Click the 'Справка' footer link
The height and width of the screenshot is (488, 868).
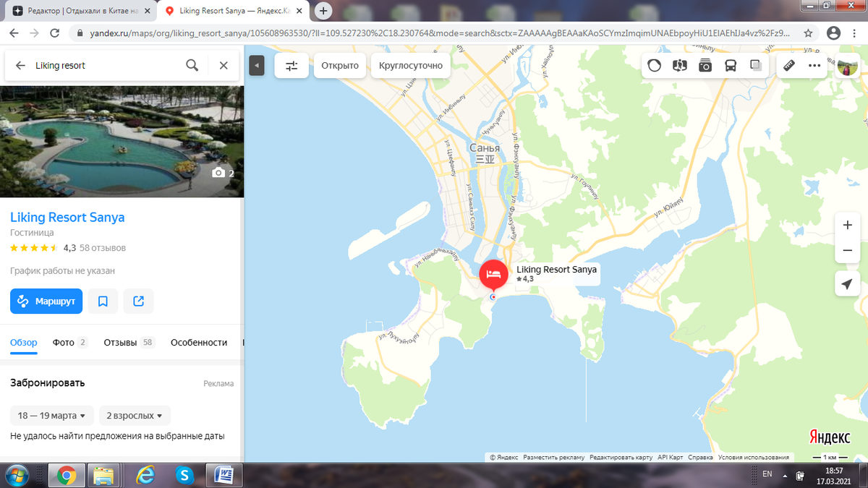(x=700, y=457)
